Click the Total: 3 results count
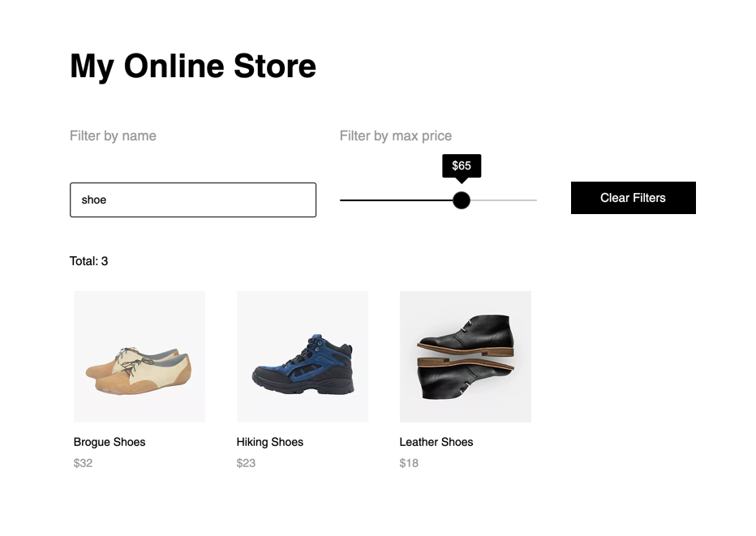The image size is (756, 536). click(88, 261)
